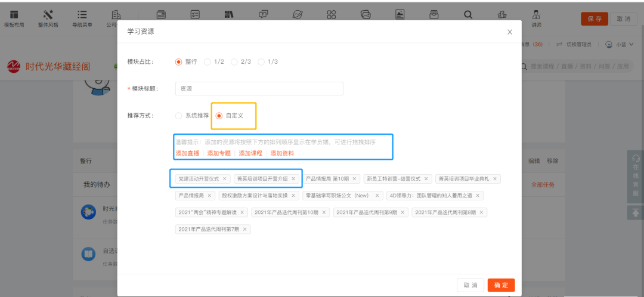Click the 取消 button in dialog footer
This screenshot has height=297, width=644.
[470, 285]
